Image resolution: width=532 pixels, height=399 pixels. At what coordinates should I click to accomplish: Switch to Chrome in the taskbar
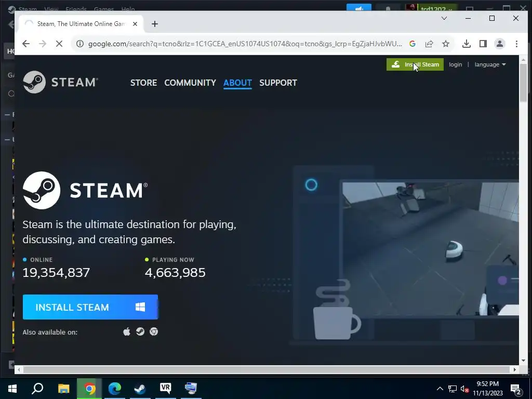coord(89,389)
